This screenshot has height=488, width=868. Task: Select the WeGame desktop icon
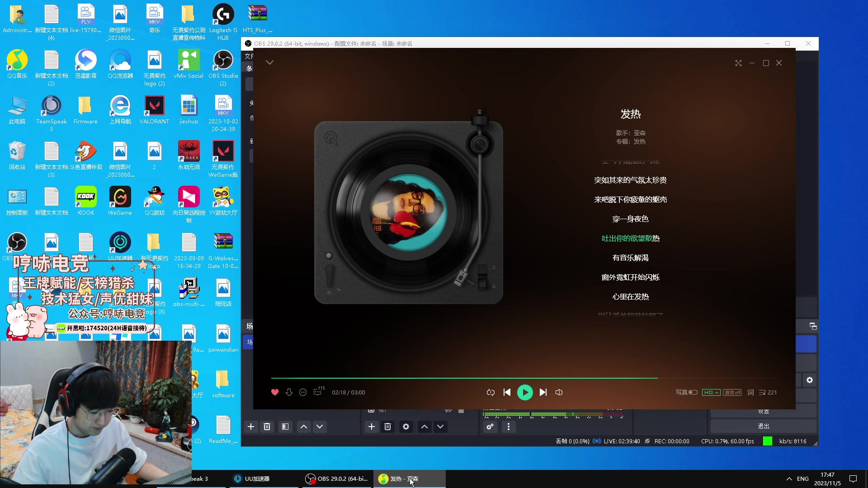(120, 201)
